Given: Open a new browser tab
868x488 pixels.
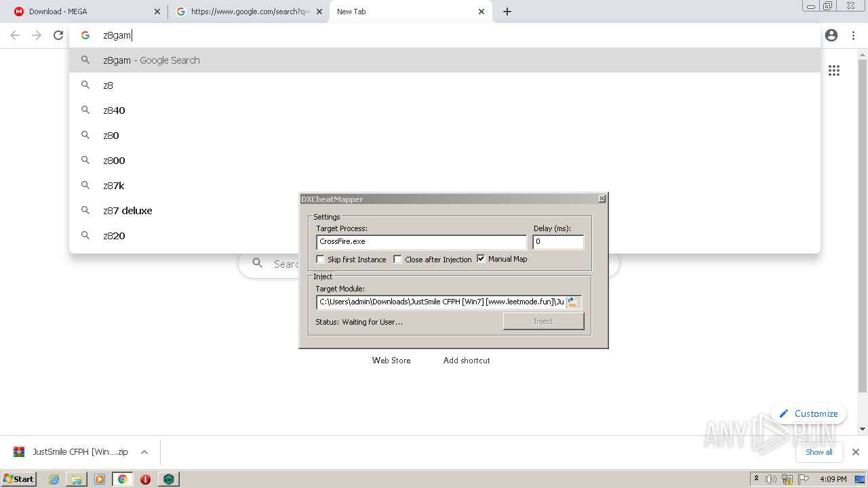Looking at the screenshot, I should click(507, 12).
